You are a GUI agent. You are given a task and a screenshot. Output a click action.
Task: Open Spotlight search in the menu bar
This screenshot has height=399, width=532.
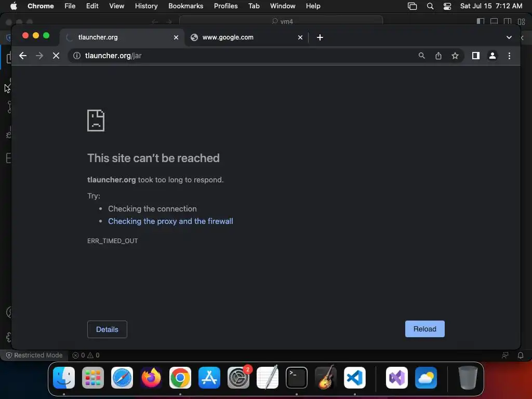(x=430, y=6)
